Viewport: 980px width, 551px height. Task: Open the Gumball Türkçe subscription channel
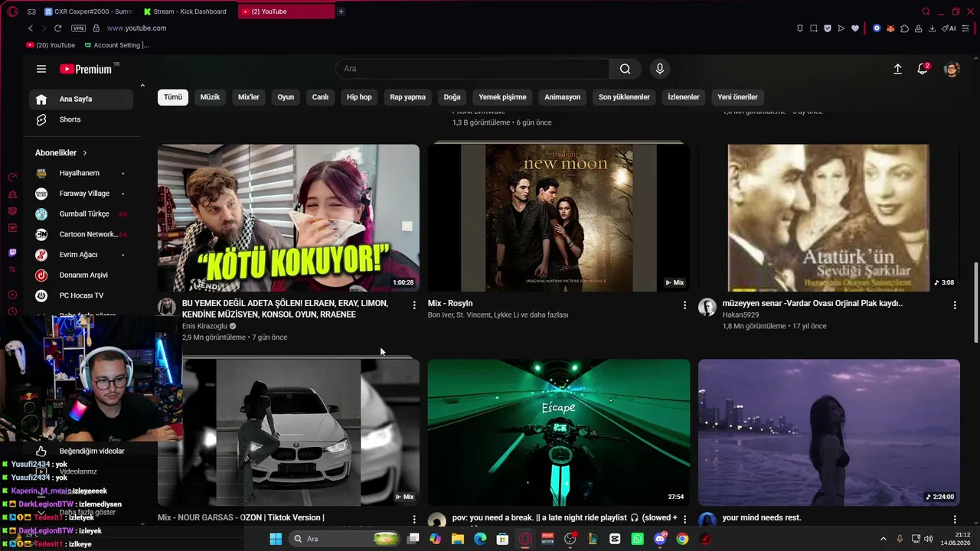[81, 214]
